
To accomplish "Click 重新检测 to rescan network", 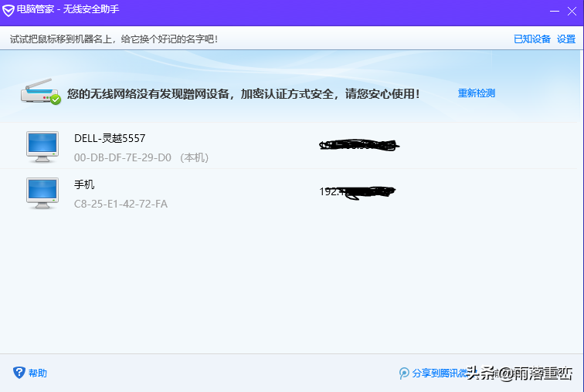I will tap(477, 93).
